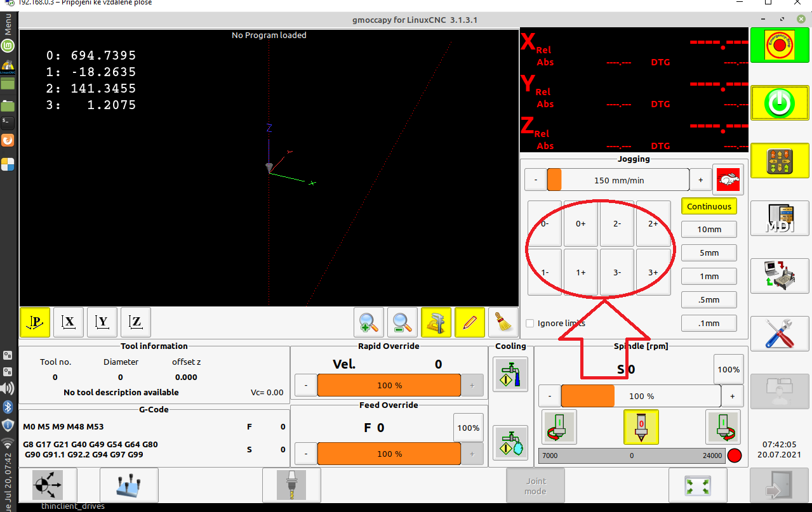
Task: Start spindle reverse rotation
Action: 559,427
